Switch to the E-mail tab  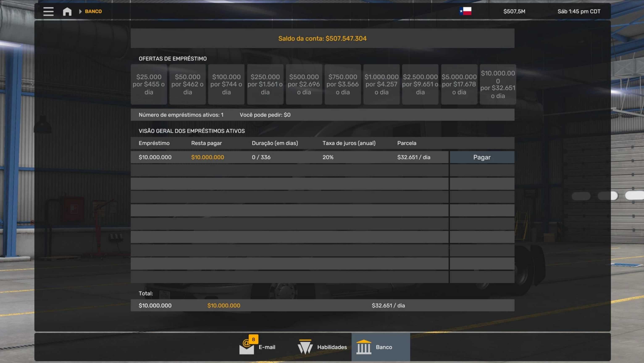click(x=267, y=347)
